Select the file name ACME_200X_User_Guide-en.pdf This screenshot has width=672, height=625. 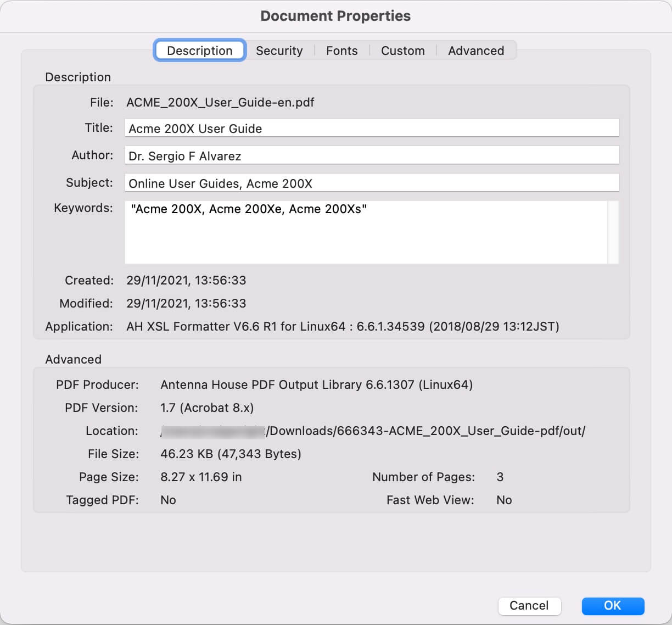click(220, 102)
